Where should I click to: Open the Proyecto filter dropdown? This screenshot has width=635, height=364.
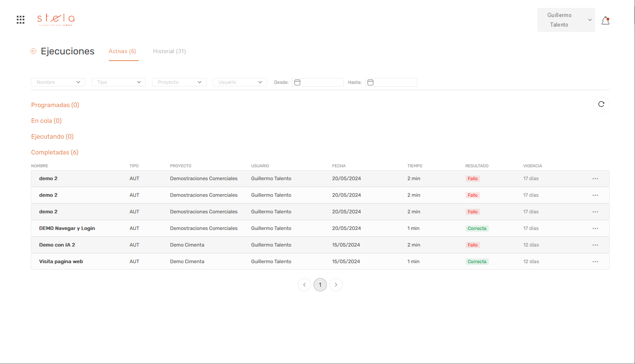179,82
